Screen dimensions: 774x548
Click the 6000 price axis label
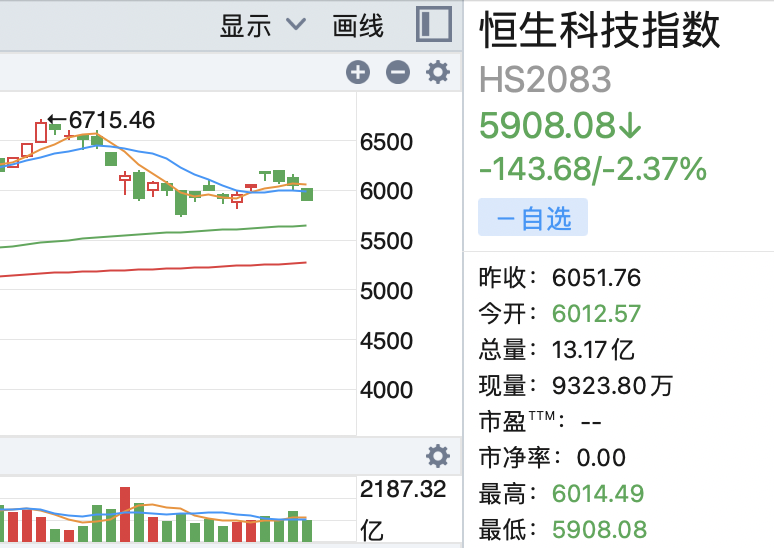click(x=386, y=191)
